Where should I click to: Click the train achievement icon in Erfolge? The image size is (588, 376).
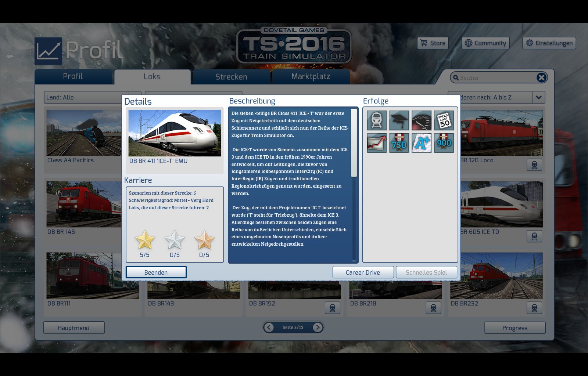point(377,120)
